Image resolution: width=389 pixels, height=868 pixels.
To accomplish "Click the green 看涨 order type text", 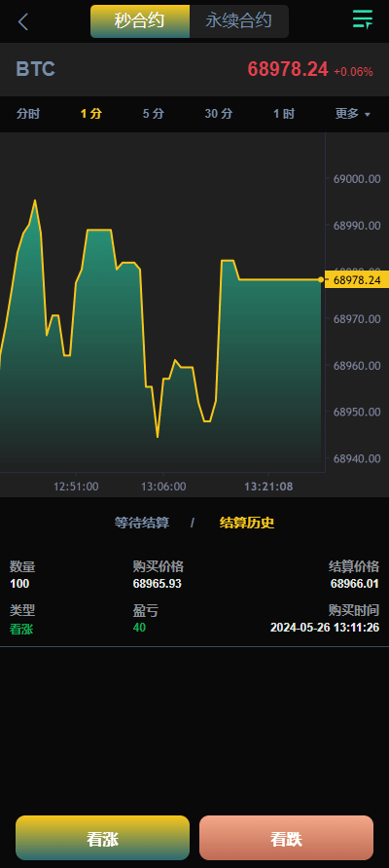I will click(21, 629).
